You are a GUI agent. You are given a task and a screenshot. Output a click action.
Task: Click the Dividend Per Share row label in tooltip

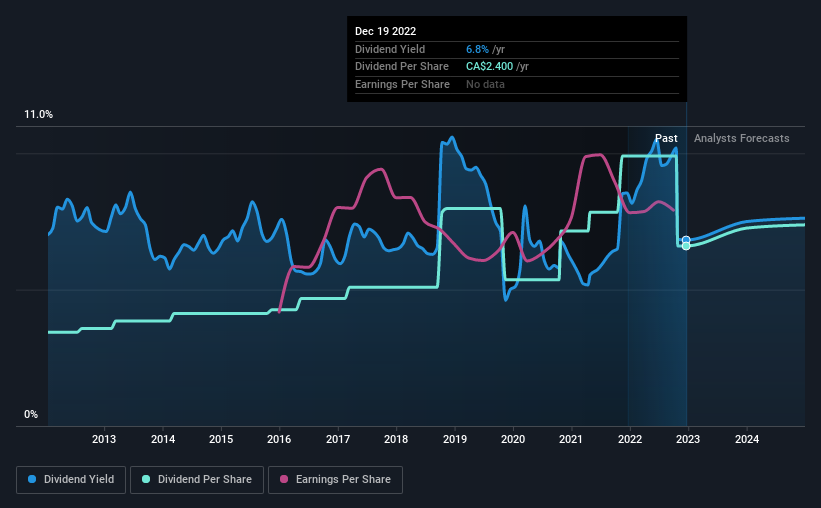pos(402,67)
